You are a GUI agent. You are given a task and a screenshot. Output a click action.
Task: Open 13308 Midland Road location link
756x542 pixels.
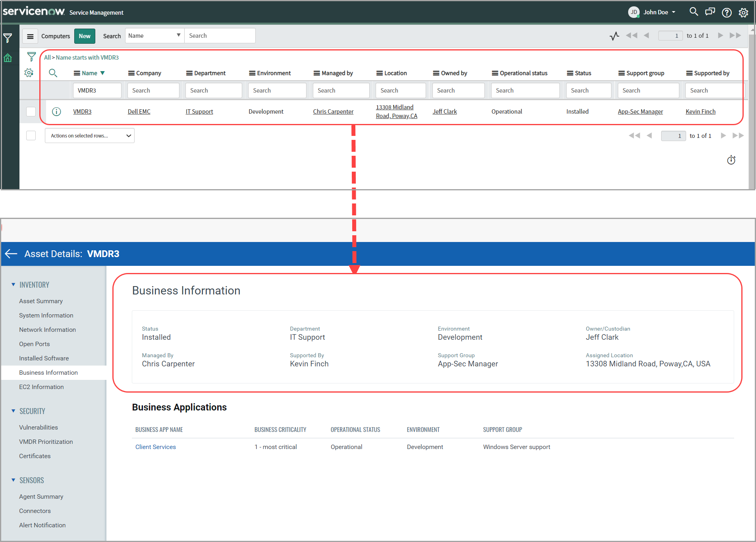click(397, 112)
